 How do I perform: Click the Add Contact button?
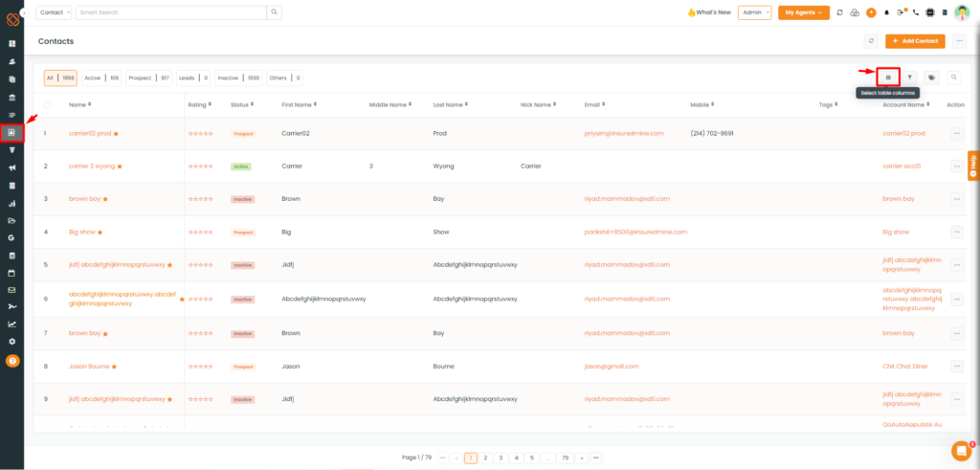pyautogui.click(x=915, y=41)
